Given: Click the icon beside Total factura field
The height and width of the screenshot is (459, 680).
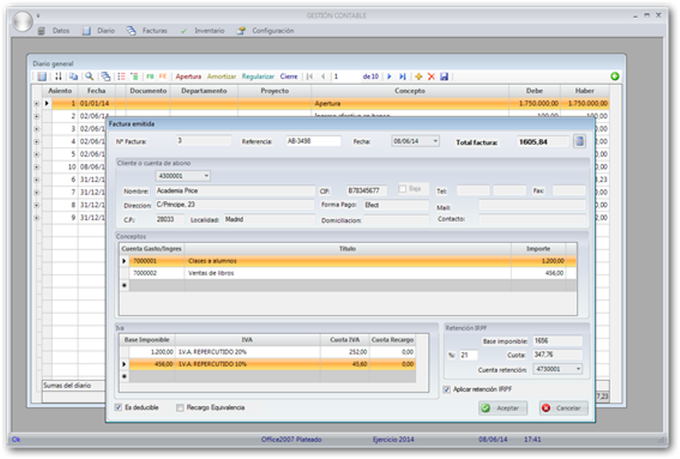Looking at the screenshot, I should point(579,141).
